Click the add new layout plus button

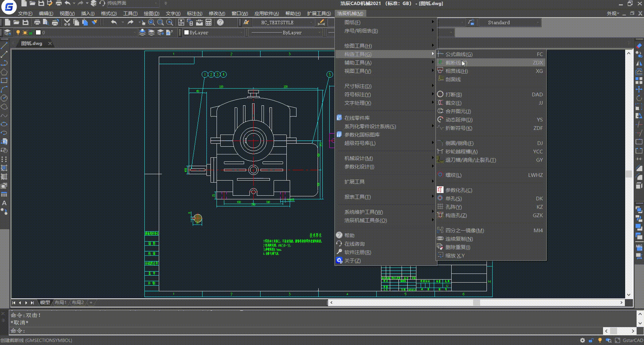[90, 302]
